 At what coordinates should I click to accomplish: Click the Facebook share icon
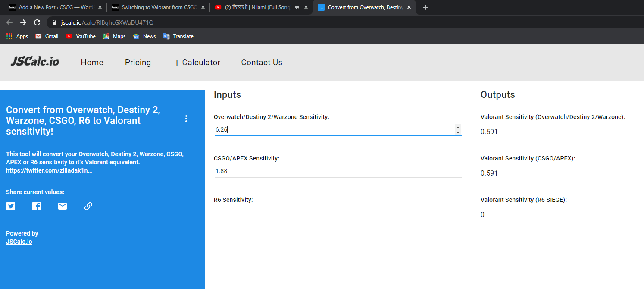[x=37, y=206]
